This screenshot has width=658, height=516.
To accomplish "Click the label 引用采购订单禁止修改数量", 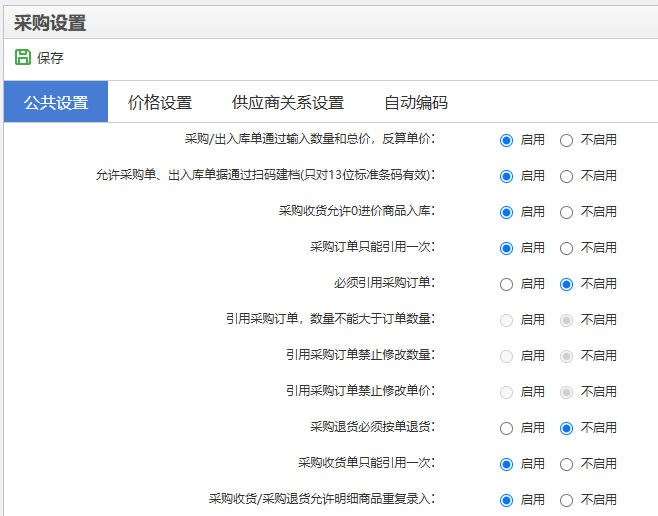I will click(x=360, y=355).
